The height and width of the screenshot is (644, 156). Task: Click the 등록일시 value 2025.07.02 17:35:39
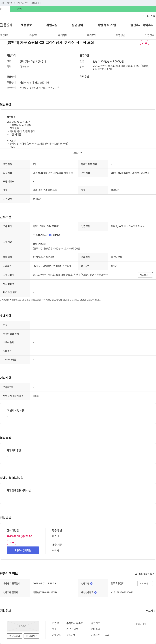coord(44,584)
